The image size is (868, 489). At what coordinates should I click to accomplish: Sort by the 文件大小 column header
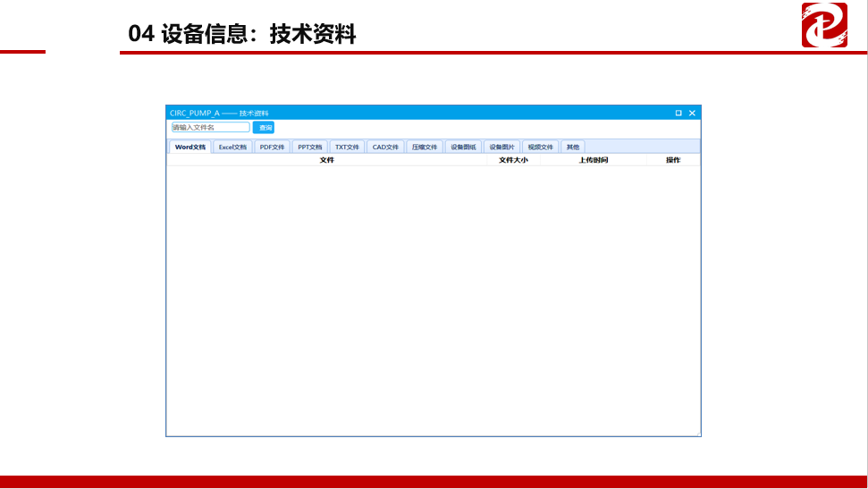click(x=513, y=160)
